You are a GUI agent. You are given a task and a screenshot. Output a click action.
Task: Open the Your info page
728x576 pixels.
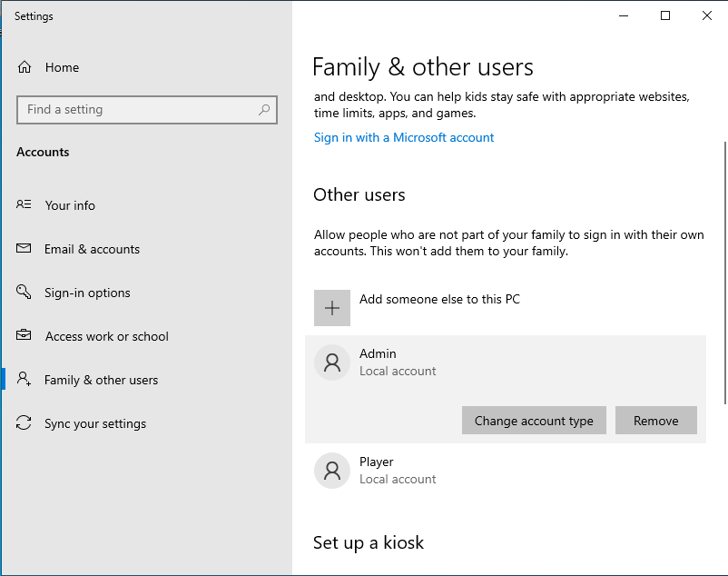pyautogui.click(x=70, y=205)
